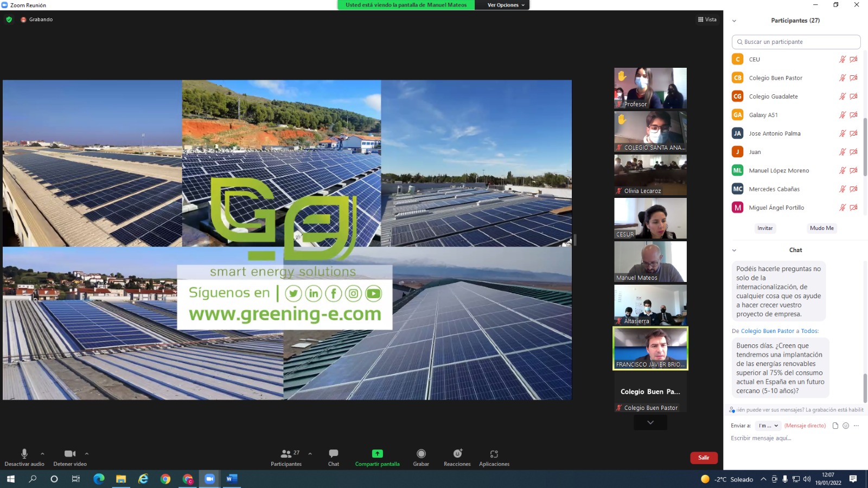
Task: Open the Aplicaciones panel
Action: coord(494,454)
